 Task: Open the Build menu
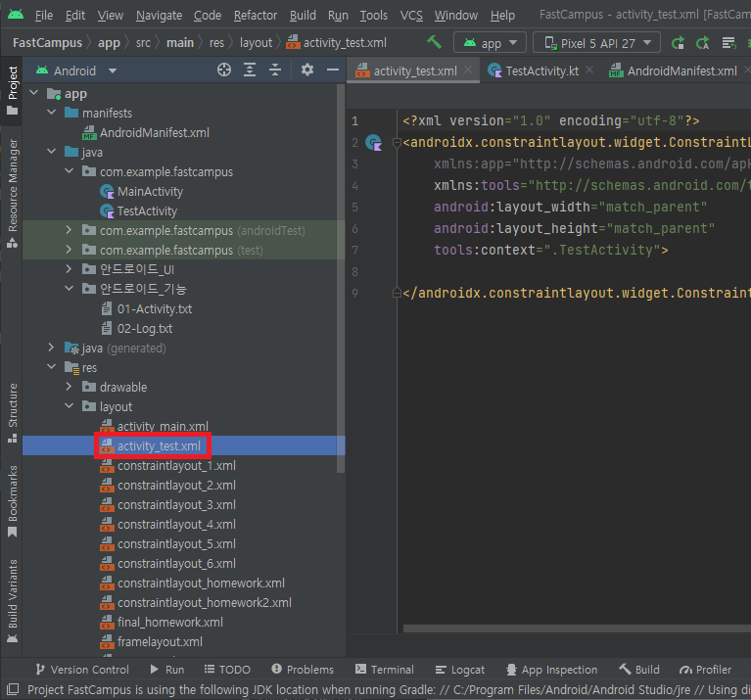coord(303,16)
